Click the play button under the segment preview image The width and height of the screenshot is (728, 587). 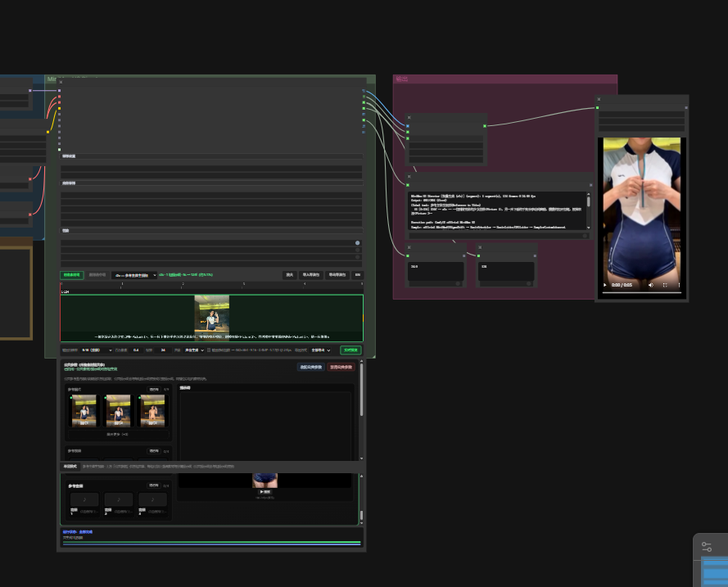pos(265,492)
